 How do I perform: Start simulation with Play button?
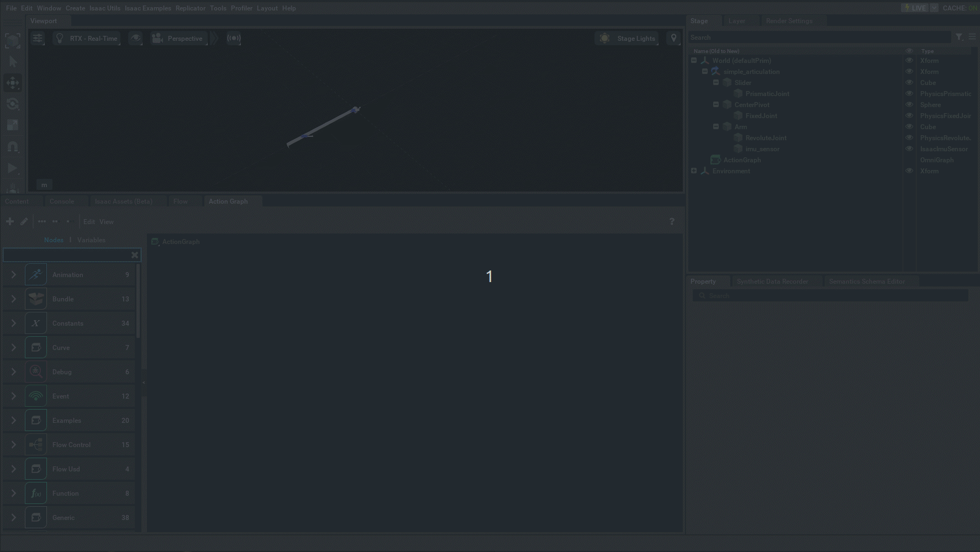[x=13, y=168]
